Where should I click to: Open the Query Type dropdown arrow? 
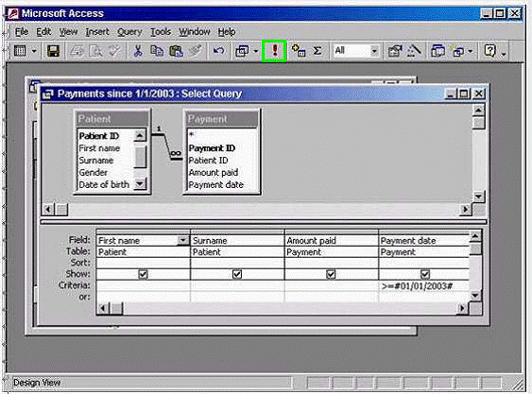(x=256, y=52)
